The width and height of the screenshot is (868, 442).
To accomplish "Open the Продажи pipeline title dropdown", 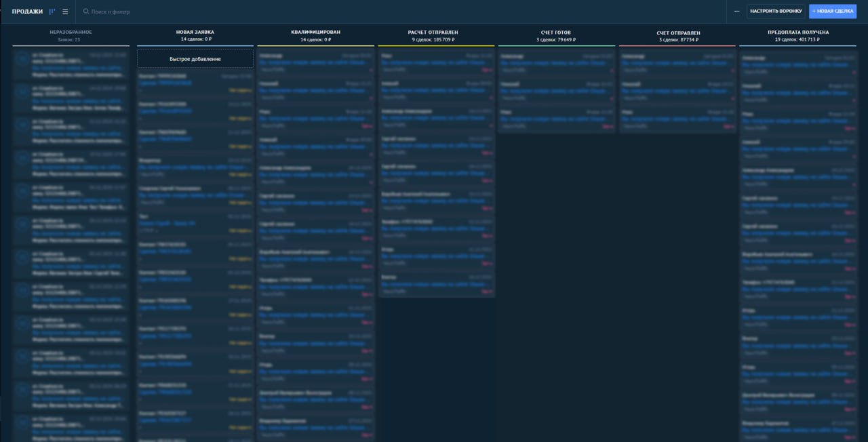I will [x=27, y=12].
